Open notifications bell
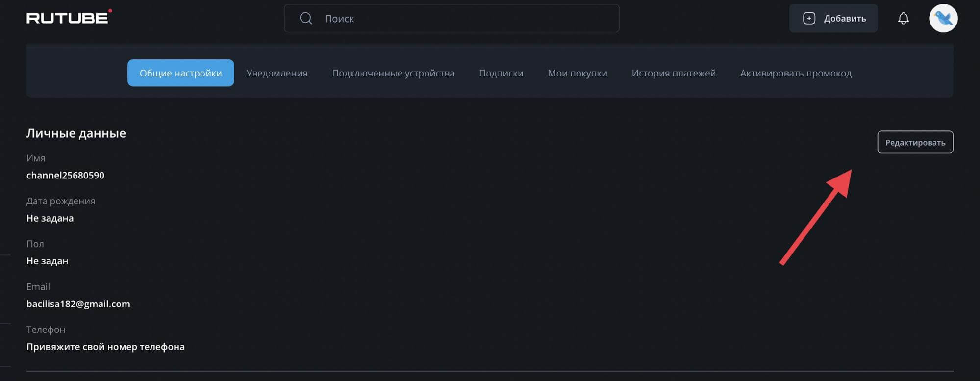Viewport: 980px width, 381px height. tap(903, 19)
